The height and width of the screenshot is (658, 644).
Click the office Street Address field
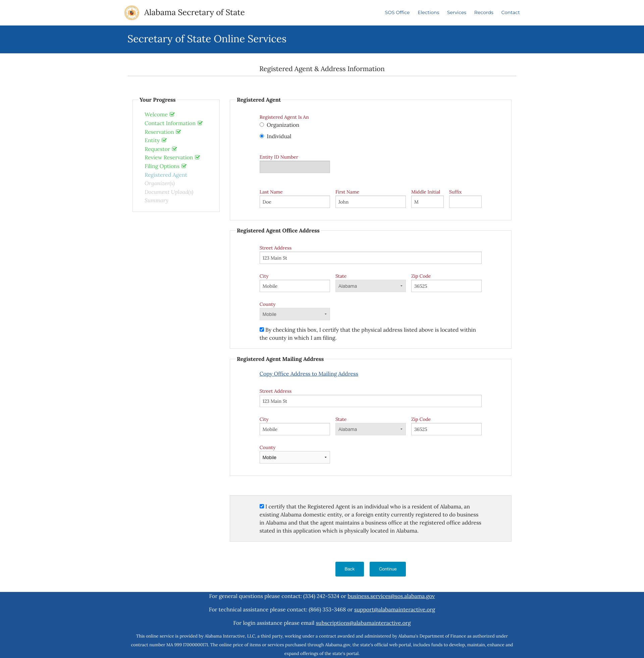[370, 258]
